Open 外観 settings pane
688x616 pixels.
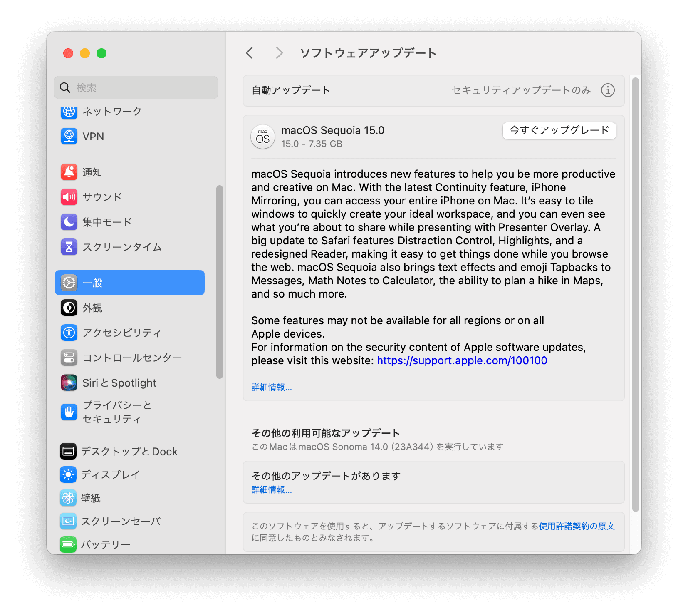(x=130, y=308)
